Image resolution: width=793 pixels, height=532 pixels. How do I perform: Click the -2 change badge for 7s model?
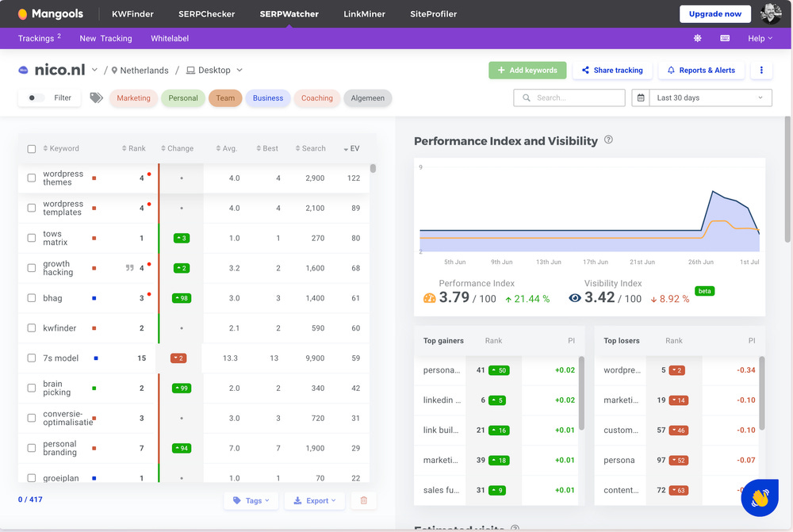click(178, 358)
